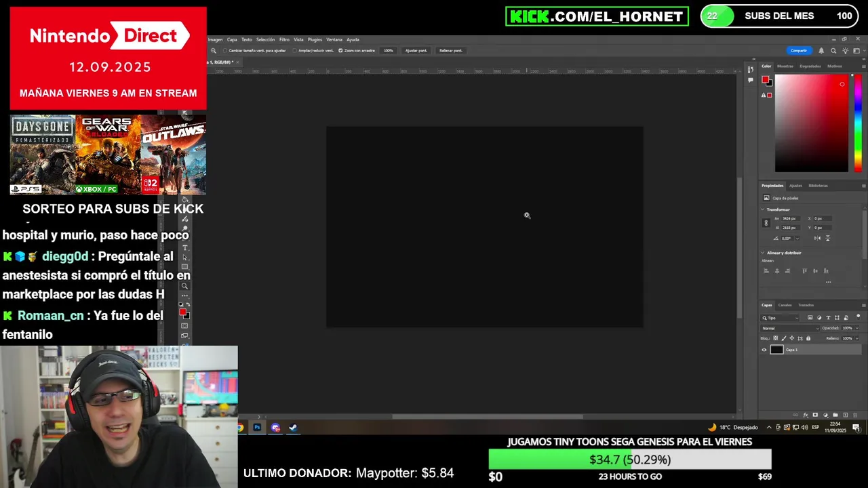Create new adjustment layer icon

point(825,415)
